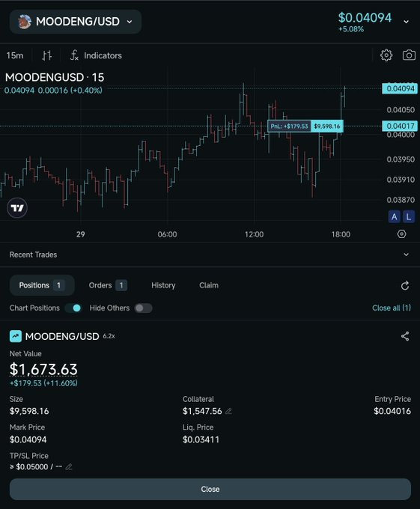Open the Claim tab
Image resolution: width=420 pixels, height=509 pixels.
(209, 285)
